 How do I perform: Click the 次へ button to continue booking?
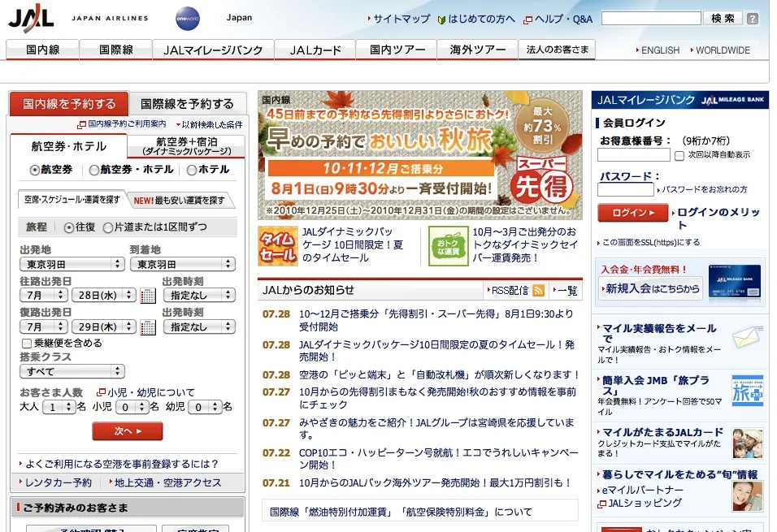pyautogui.click(x=127, y=432)
